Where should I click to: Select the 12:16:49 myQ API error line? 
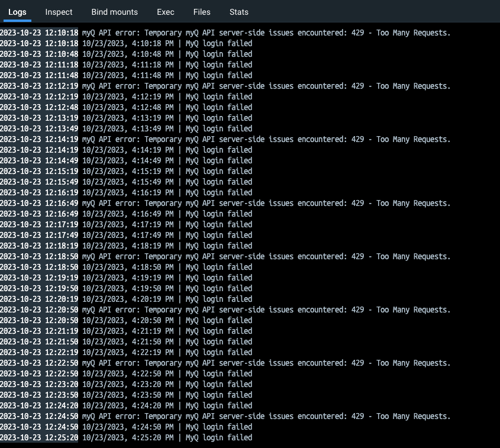click(x=225, y=203)
